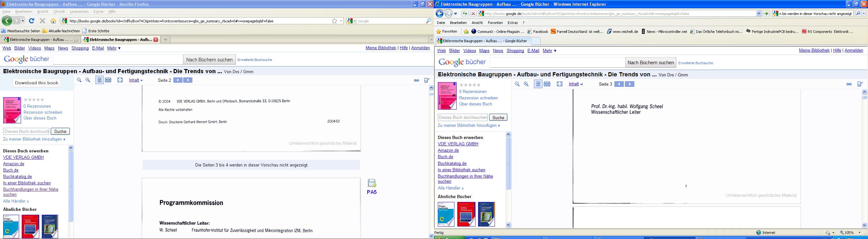Open Firefox address bar history dropdown
Image resolution: width=868 pixels, height=239 pixels.
[x=341, y=21]
